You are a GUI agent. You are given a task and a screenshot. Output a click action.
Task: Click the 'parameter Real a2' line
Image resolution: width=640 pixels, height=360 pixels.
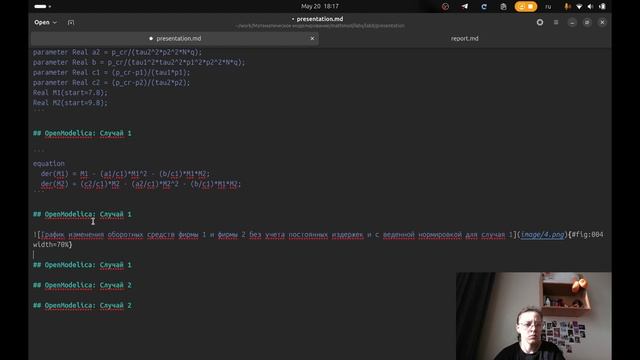pyautogui.click(x=118, y=52)
